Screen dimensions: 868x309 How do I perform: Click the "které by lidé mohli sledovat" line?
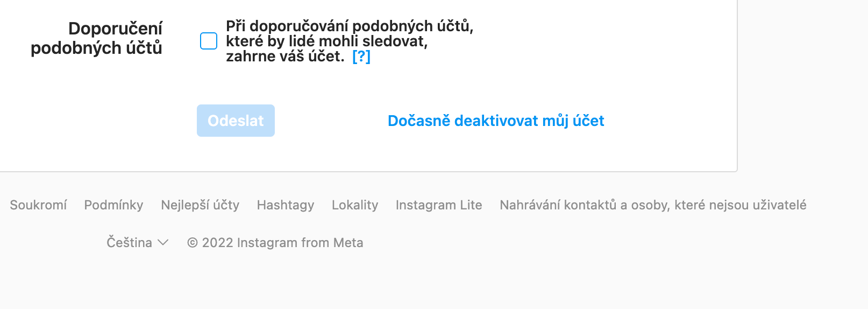point(326,41)
